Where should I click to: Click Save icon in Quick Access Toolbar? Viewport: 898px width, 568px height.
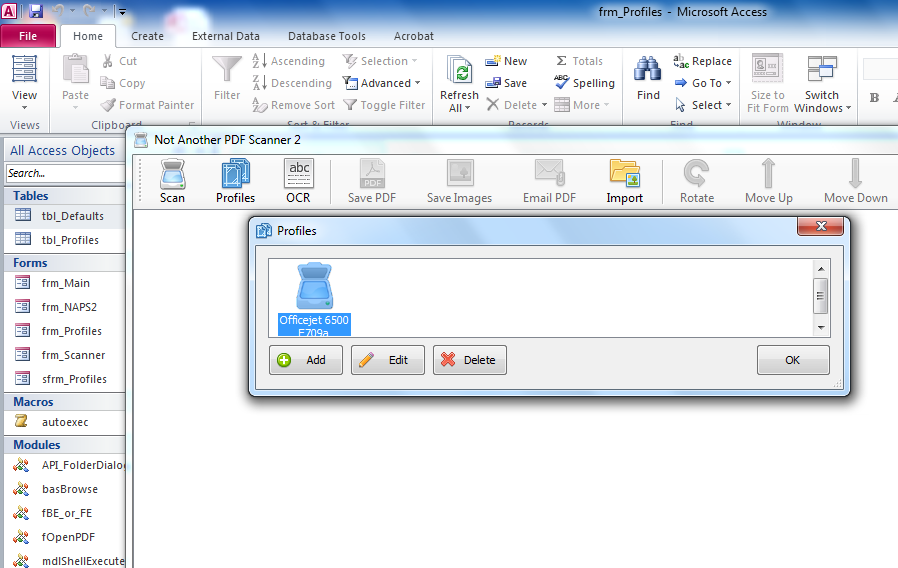pyautogui.click(x=36, y=11)
